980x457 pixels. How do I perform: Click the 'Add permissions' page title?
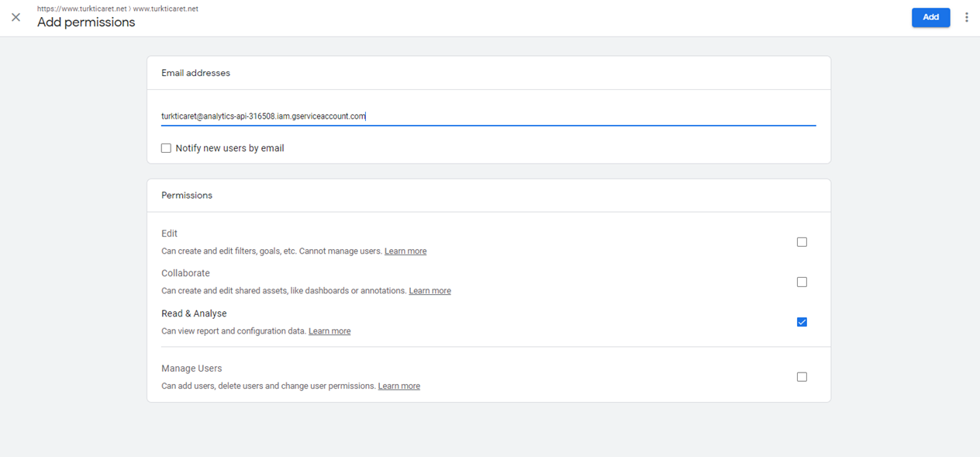86,23
